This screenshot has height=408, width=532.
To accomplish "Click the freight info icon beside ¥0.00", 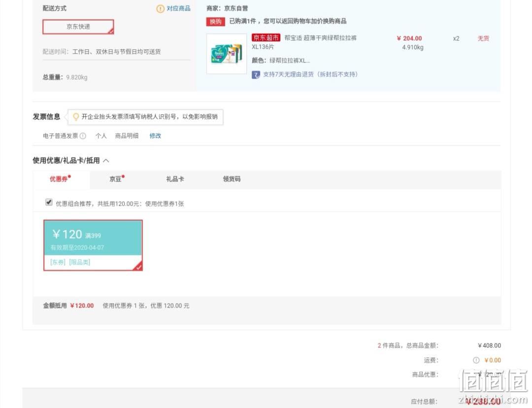I will [x=476, y=360].
